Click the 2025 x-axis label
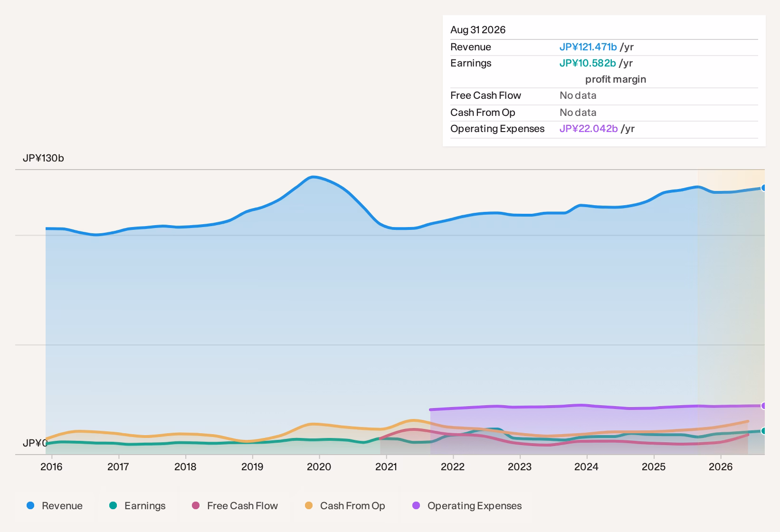 (654, 467)
